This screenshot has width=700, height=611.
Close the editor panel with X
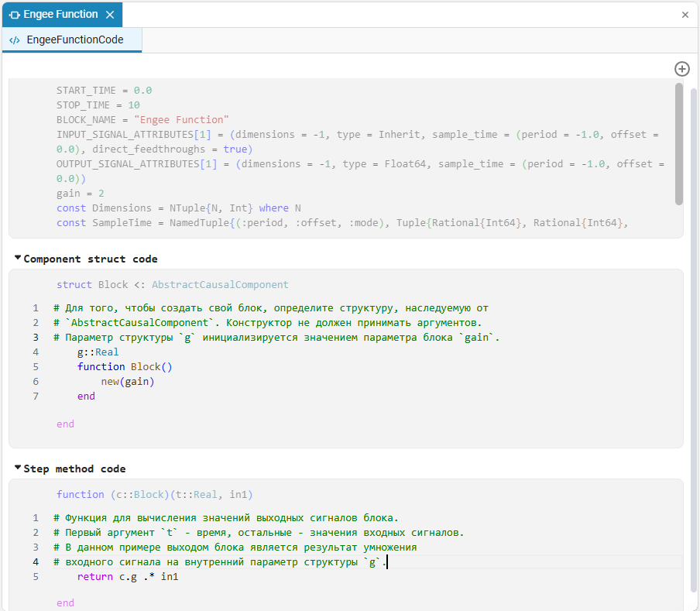pos(685,15)
